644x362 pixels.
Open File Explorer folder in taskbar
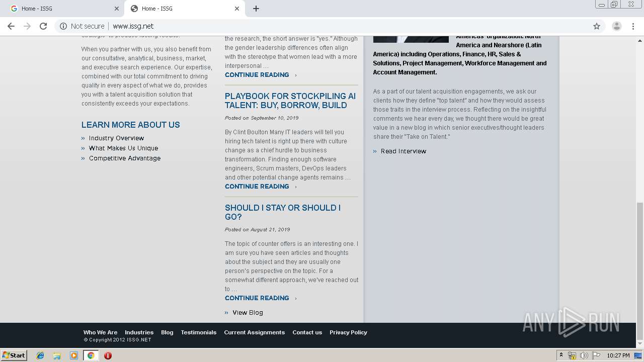57,355
